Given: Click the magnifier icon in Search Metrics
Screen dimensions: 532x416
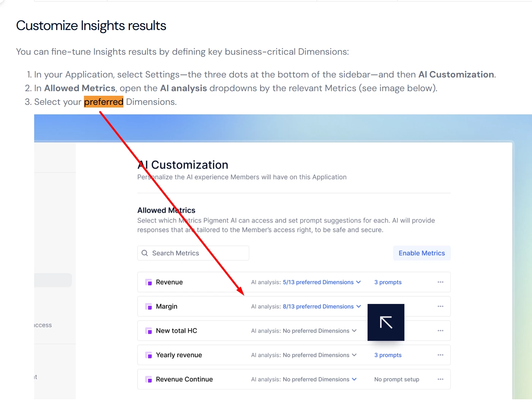Looking at the screenshot, I should (x=145, y=253).
